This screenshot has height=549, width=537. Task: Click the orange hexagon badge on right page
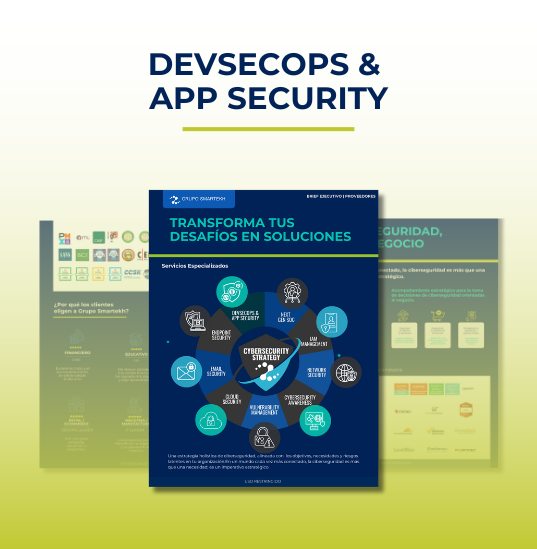pyautogui.click(x=466, y=410)
